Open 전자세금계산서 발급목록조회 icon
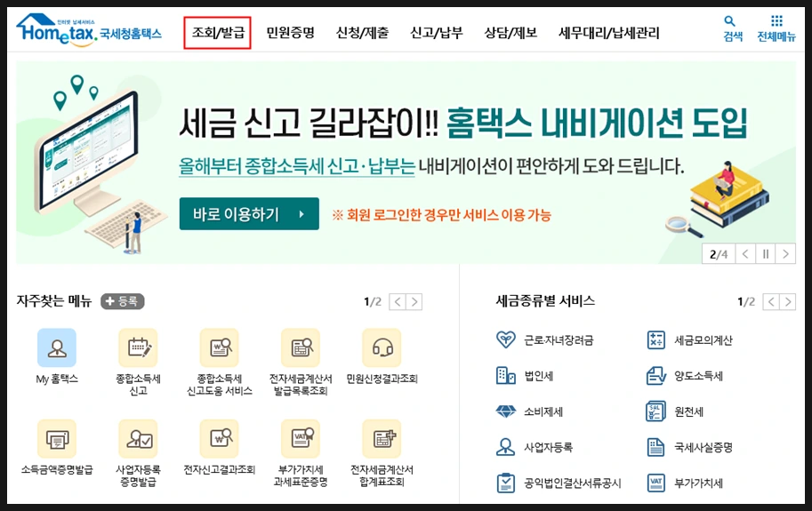This screenshot has width=812, height=511. 301,347
